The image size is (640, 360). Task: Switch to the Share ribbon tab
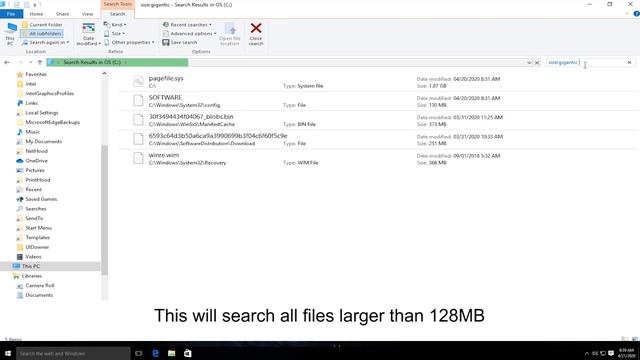tap(62, 14)
